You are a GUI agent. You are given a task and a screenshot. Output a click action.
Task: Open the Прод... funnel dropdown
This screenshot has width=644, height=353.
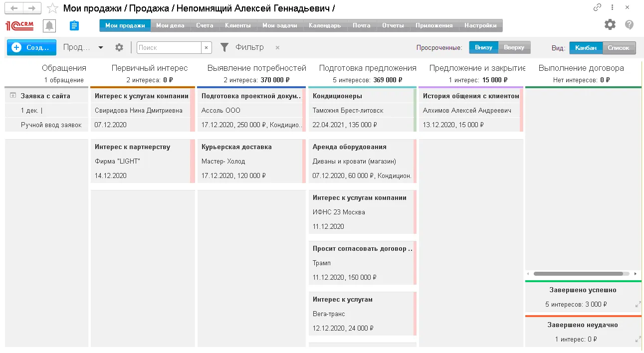83,47
